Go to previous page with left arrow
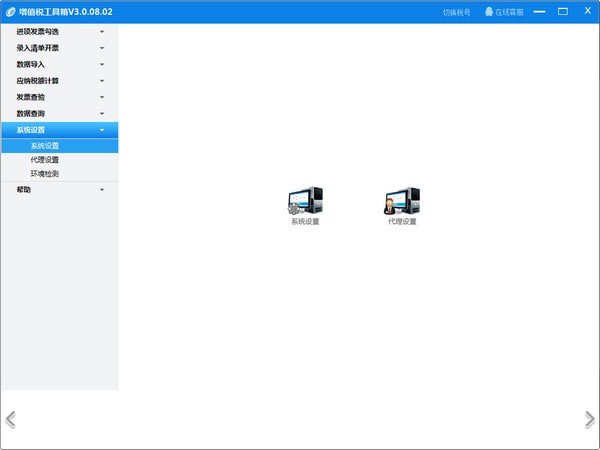The image size is (600, 450). pos(11,420)
